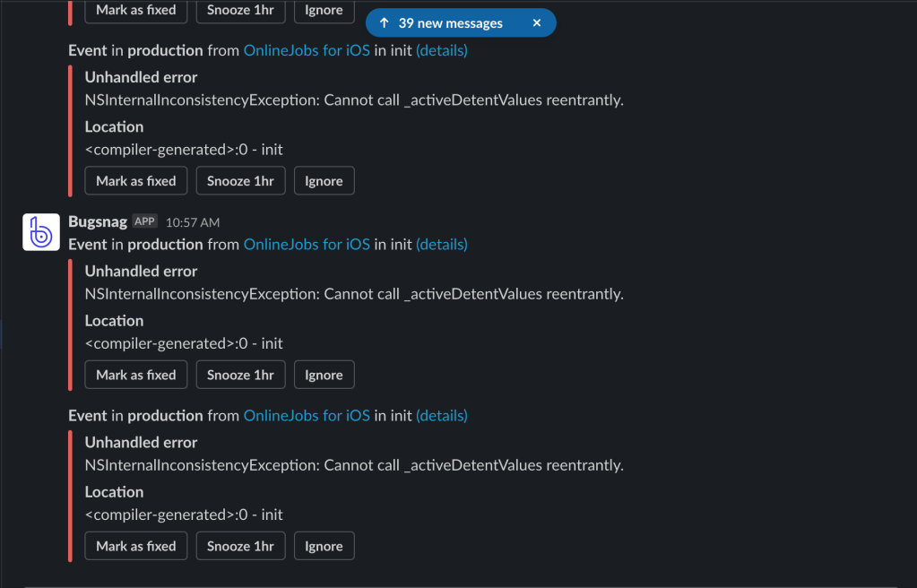Open details link directly under 10:57 AM header
The width and height of the screenshot is (917, 588).
click(441, 244)
